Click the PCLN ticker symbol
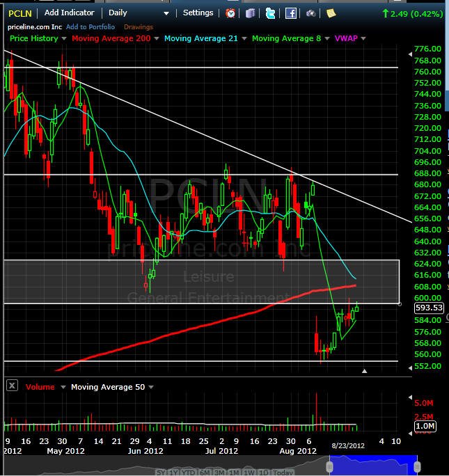 (x=20, y=14)
